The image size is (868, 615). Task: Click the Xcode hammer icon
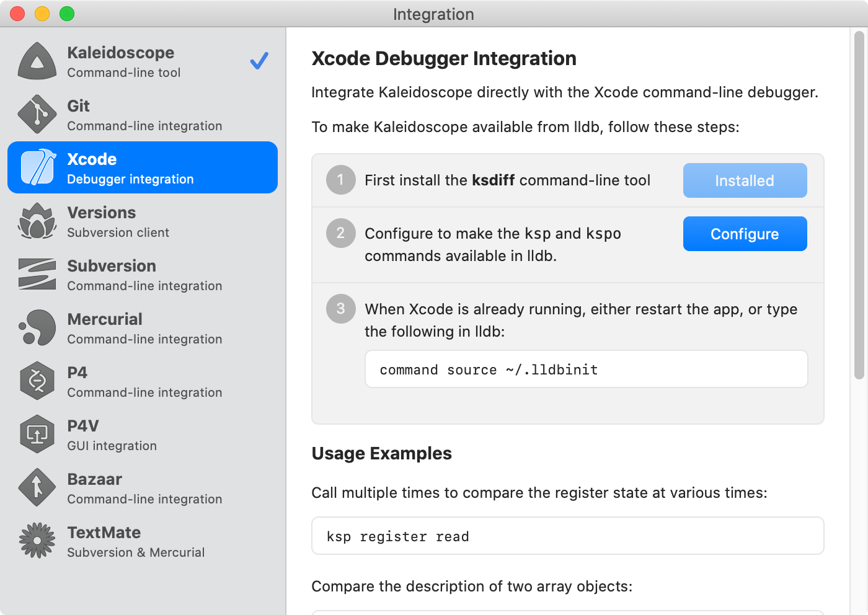tap(38, 167)
